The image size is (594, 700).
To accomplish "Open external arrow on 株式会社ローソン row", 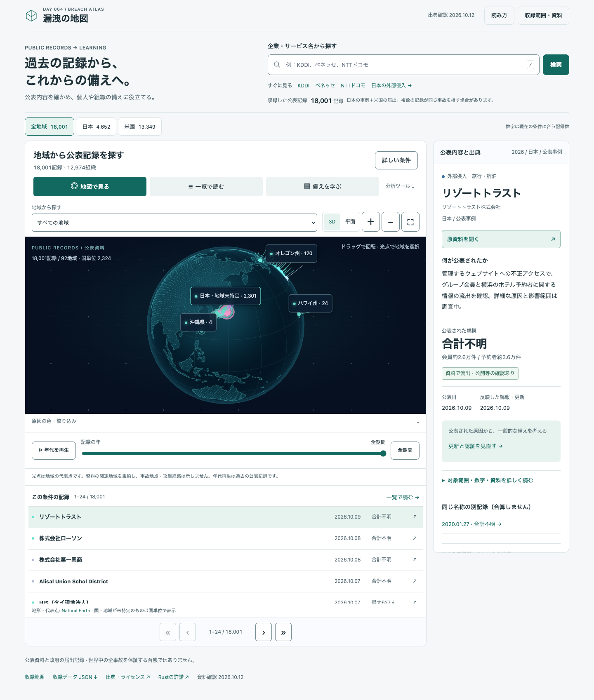I will 415,538.
